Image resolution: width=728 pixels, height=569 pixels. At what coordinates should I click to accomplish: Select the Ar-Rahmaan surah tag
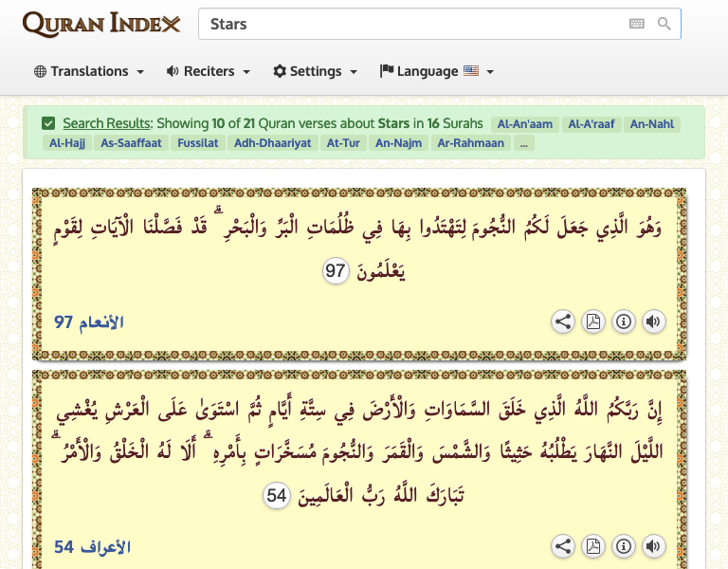coord(471,143)
